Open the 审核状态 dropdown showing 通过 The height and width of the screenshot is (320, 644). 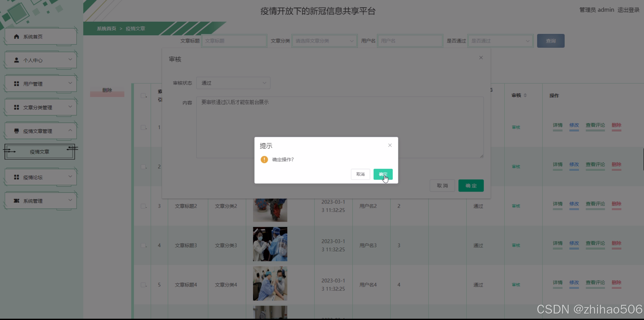[x=233, y=83]
